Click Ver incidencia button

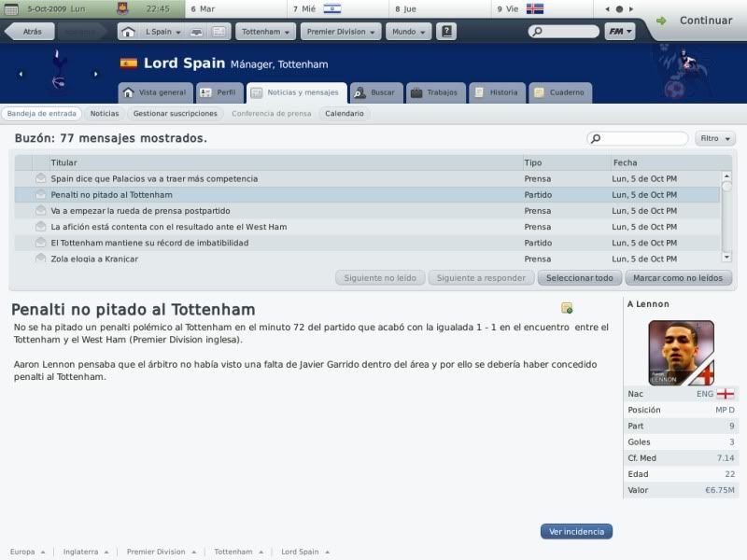576,531
